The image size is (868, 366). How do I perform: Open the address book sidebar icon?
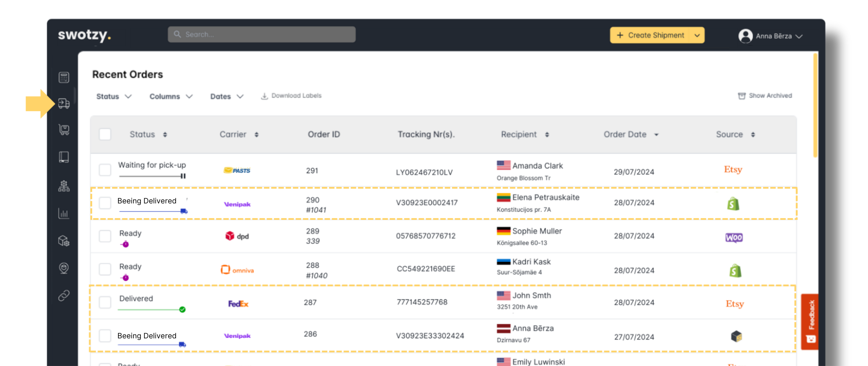(64, 157)
